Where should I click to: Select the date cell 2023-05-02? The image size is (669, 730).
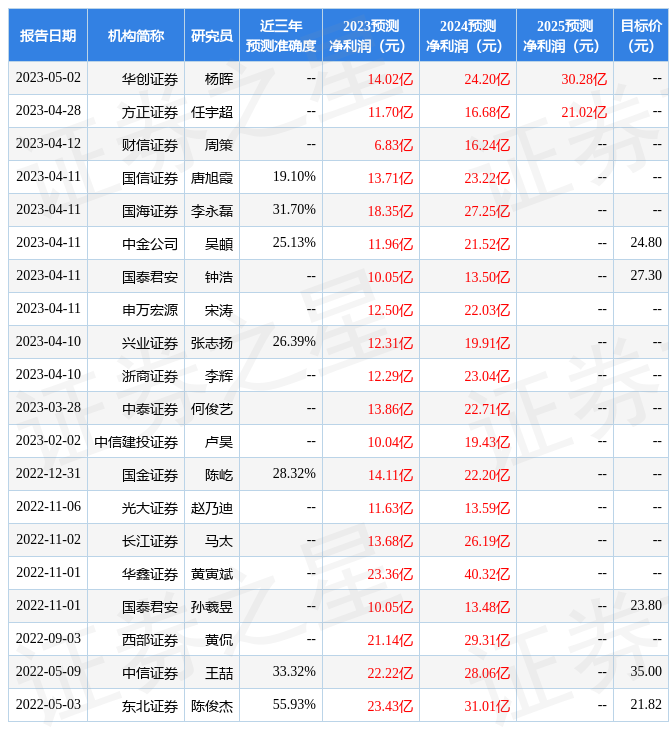pos(48,78)
